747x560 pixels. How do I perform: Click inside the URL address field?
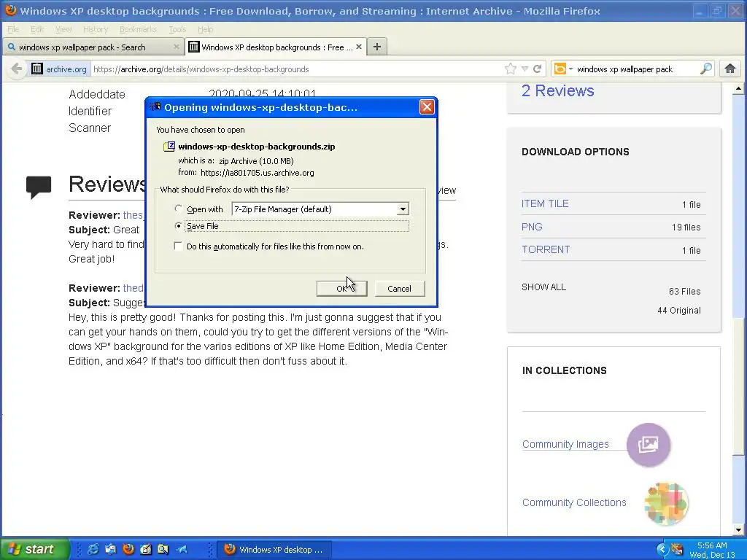pos(295,69)
